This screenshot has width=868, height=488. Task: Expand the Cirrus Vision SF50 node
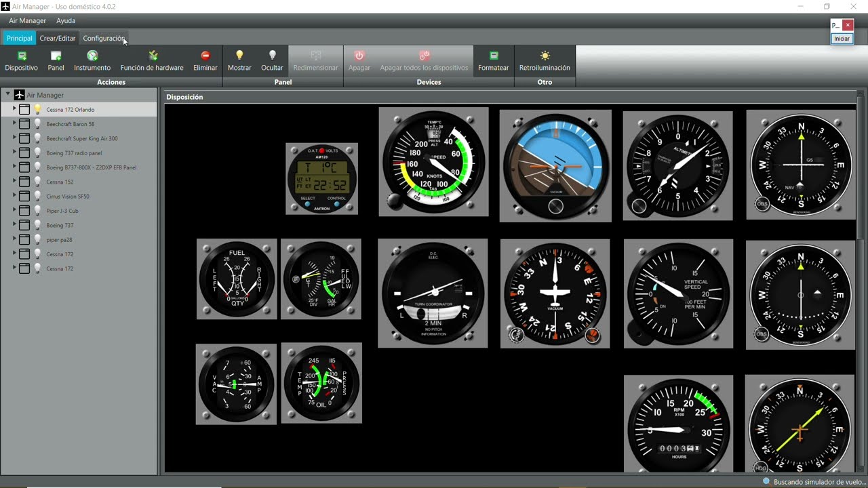(x=14, y=196)
